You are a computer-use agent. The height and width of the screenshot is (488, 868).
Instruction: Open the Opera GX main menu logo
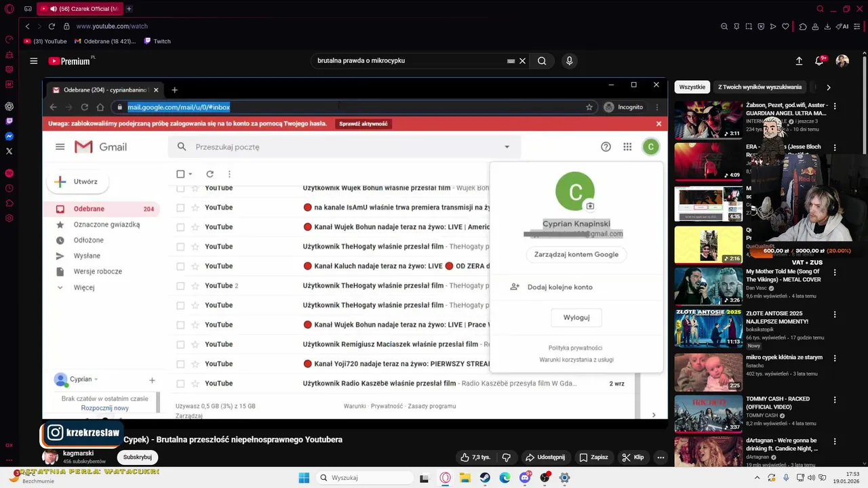[x=9, y=9]
